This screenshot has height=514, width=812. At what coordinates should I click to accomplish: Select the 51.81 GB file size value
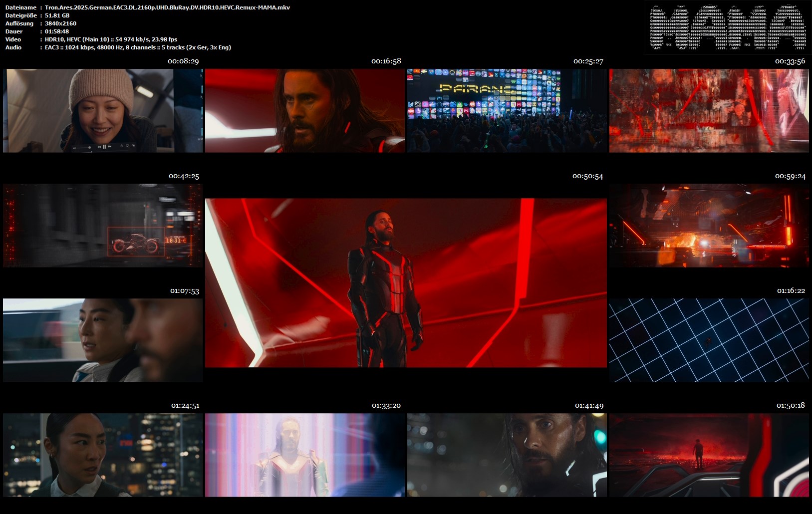(x=57, y=15)
